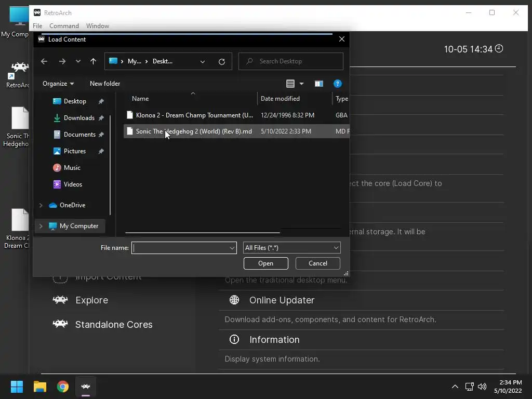Go forward in Load Content dialog
This screenshot has width=532, height=399.
(62, 61)
